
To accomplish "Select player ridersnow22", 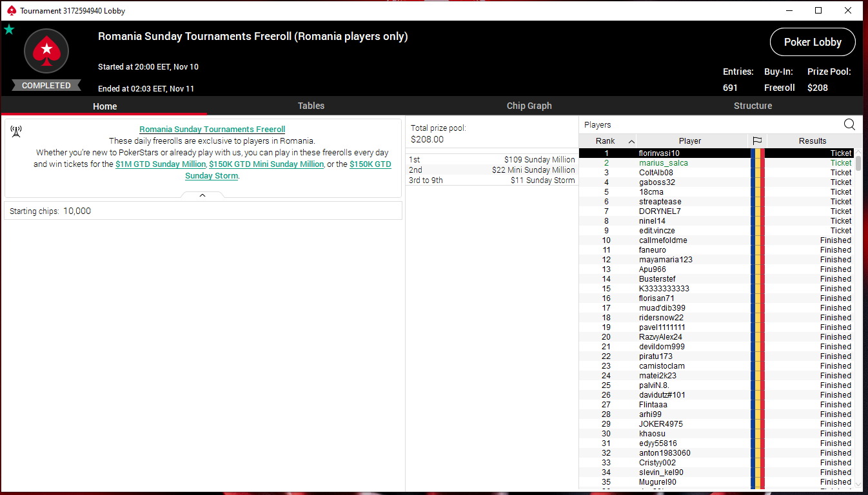I will coord(716,318).
